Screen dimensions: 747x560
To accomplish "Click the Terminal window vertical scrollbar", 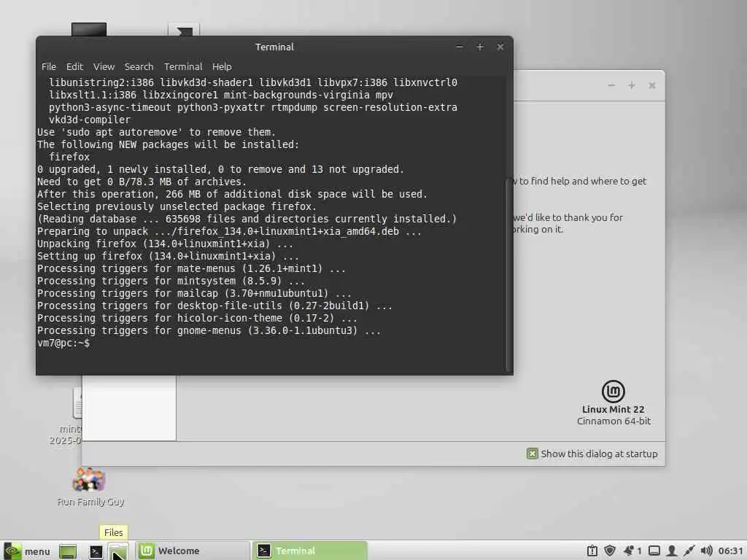I will (508, 276).
